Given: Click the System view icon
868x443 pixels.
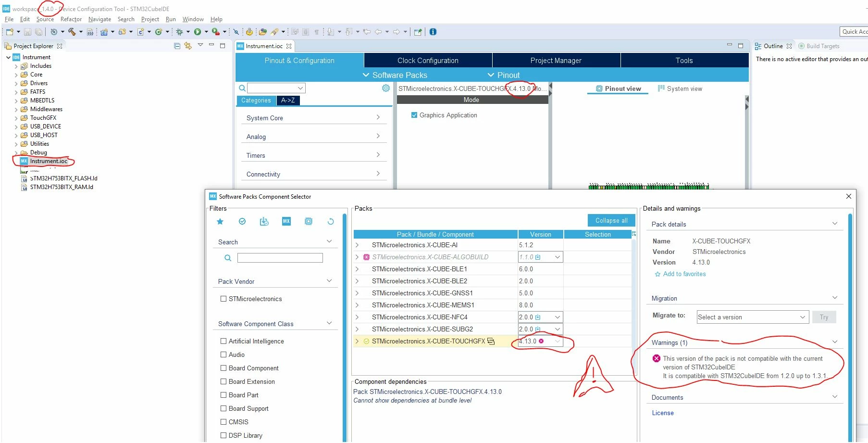Looking at the screenshot, I should point(661,89).
